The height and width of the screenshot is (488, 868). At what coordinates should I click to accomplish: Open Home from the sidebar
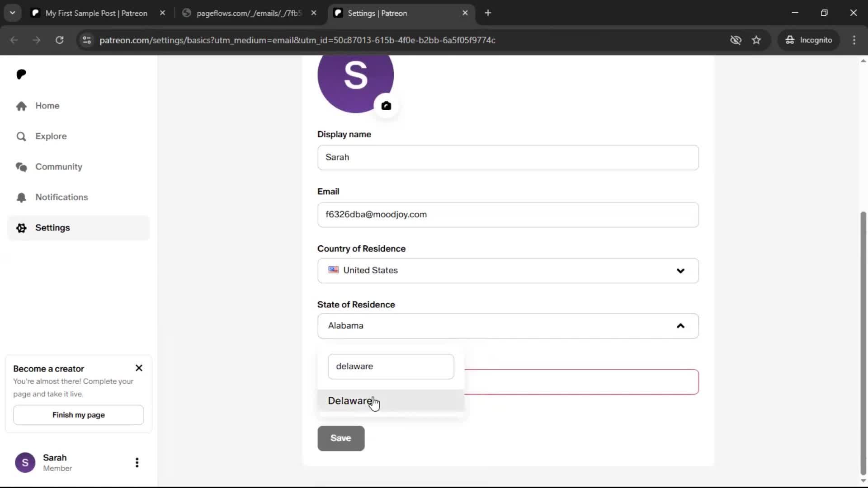(x=78, y=106)
